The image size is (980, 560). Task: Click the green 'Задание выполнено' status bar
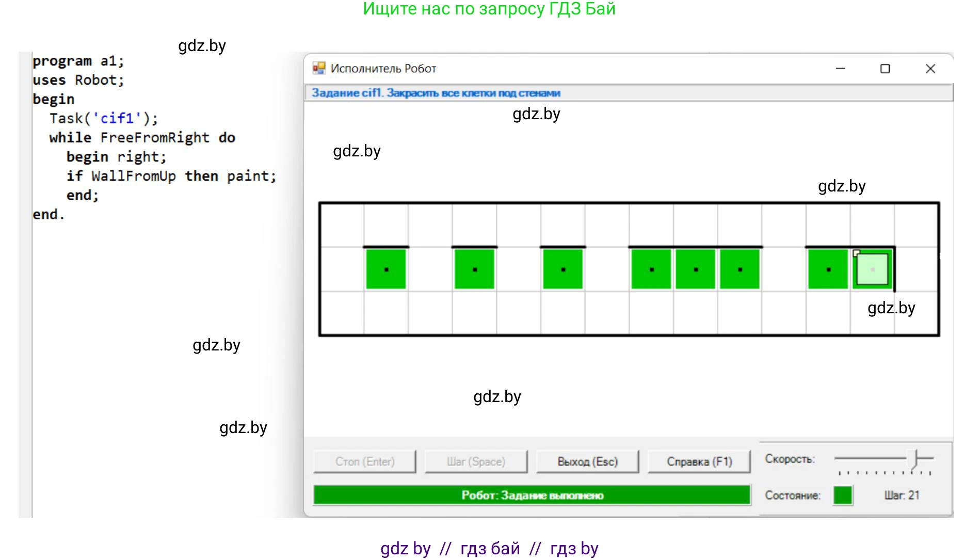click(532, 495)
